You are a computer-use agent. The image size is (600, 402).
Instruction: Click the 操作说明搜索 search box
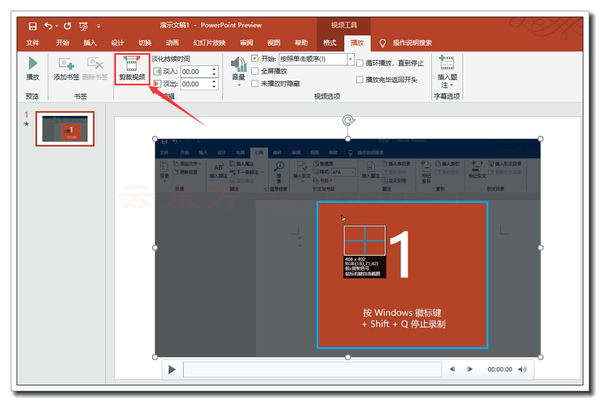coord(412,43)
